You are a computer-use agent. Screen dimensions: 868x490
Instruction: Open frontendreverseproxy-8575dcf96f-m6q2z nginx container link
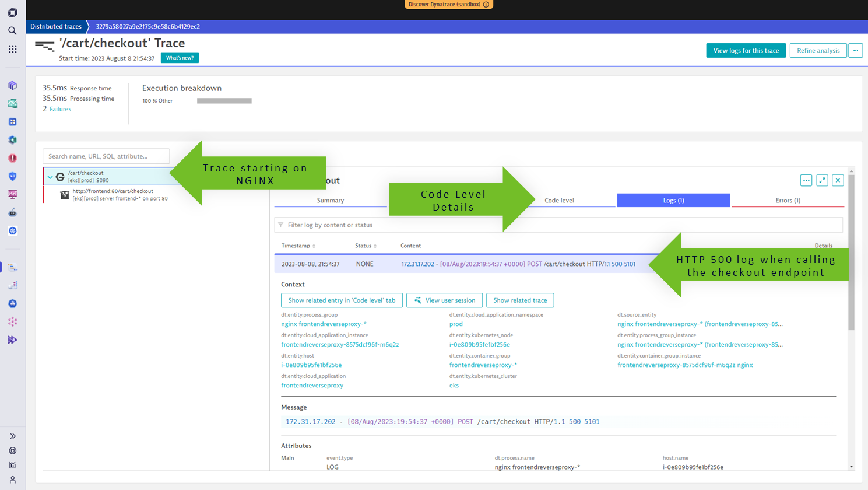tap(685, 365)
